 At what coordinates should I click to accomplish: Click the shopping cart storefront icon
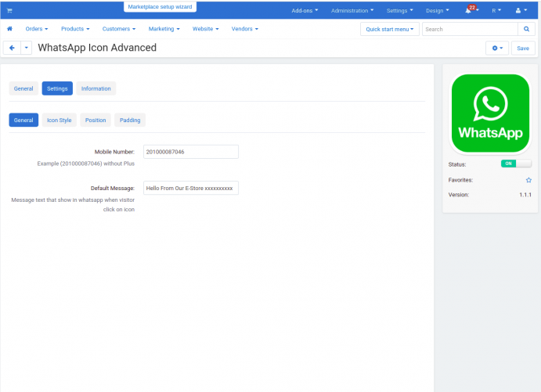coord(9,11)
